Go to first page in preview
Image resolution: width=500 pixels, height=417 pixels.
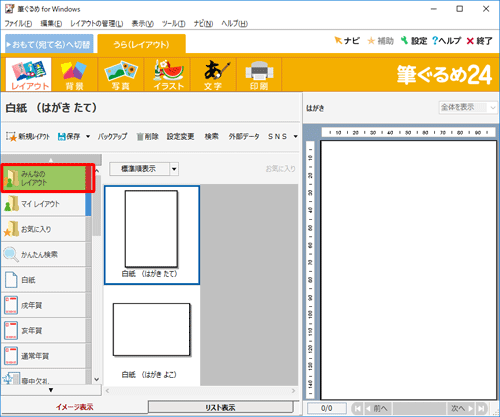[357, 408]
